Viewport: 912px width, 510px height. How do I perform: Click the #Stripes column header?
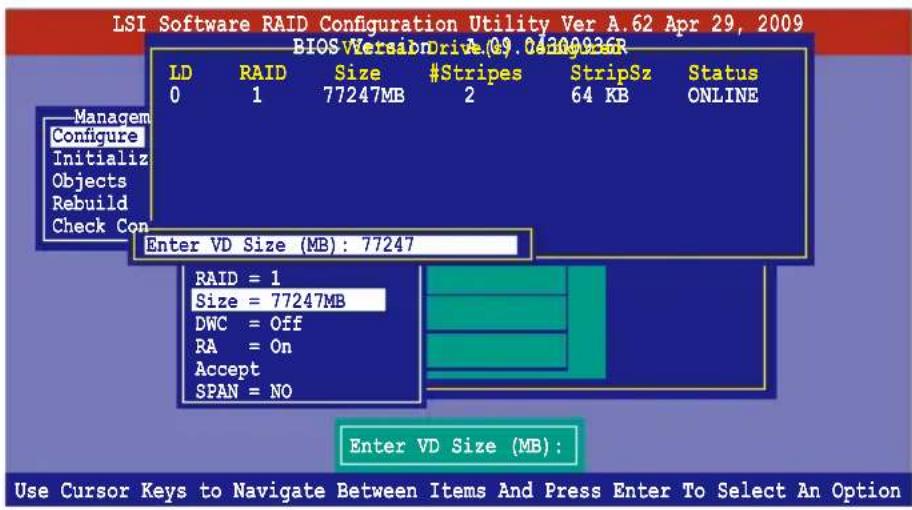pos(475,73)
